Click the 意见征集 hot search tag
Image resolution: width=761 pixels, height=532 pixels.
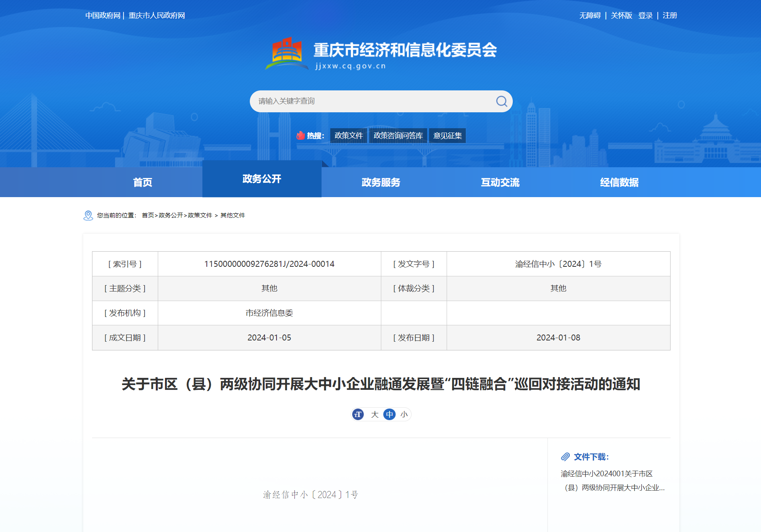point(447,136)
